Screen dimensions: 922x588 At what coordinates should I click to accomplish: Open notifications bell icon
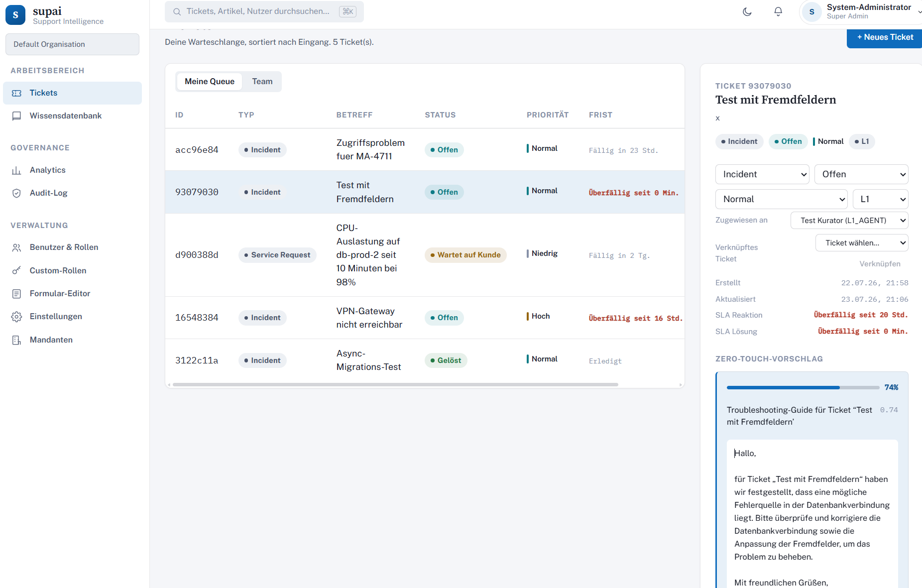(778, 11)
